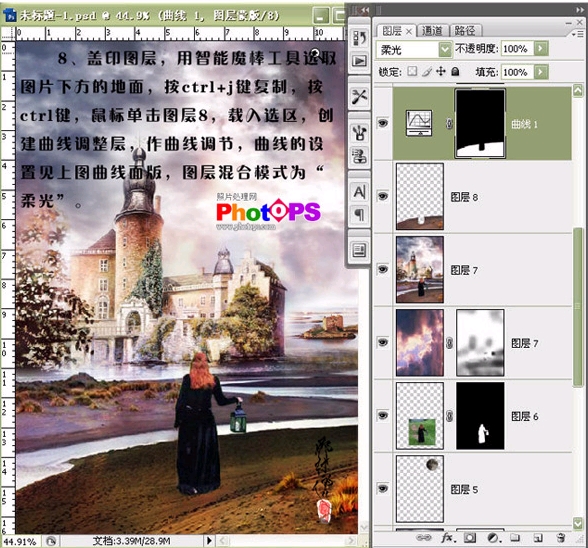Select the 图层 6 woman thumbnail
Image resolution: width=588 pixels, height=548 pixels.
point(420,416)
